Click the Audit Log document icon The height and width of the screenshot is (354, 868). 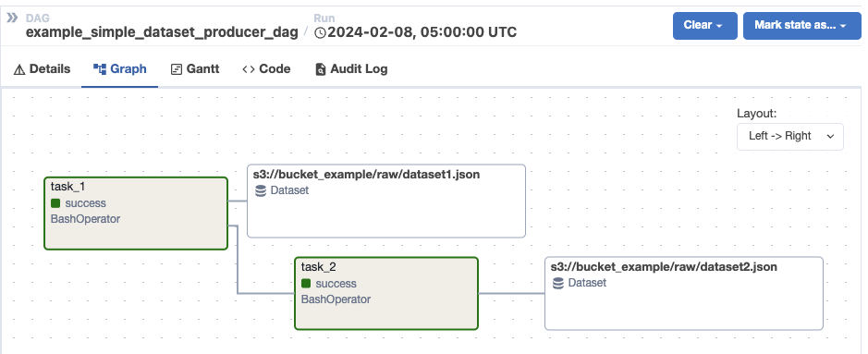321,69
